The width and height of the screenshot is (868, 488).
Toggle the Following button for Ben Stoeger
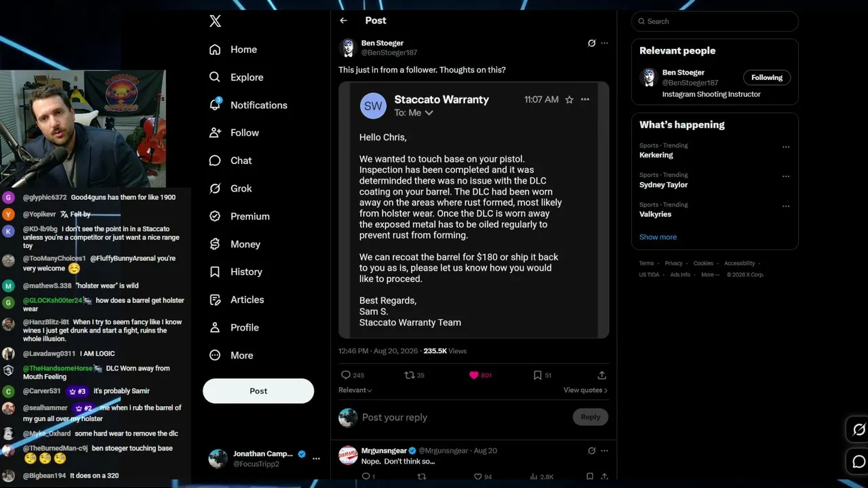click(x=767, y=77)
